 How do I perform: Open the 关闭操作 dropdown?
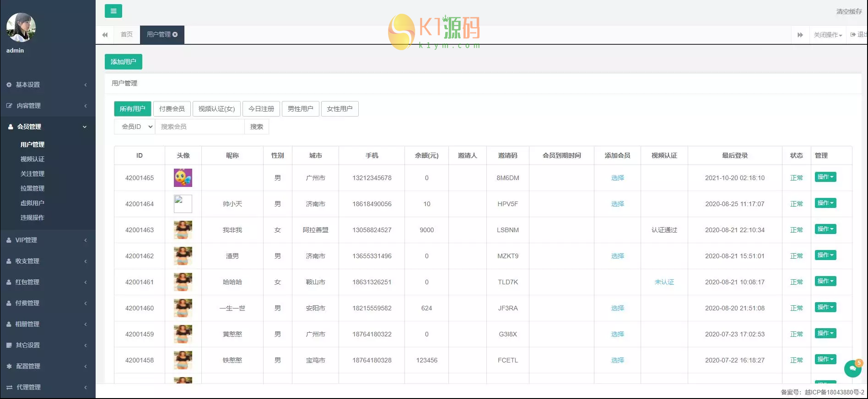(827, 35)
